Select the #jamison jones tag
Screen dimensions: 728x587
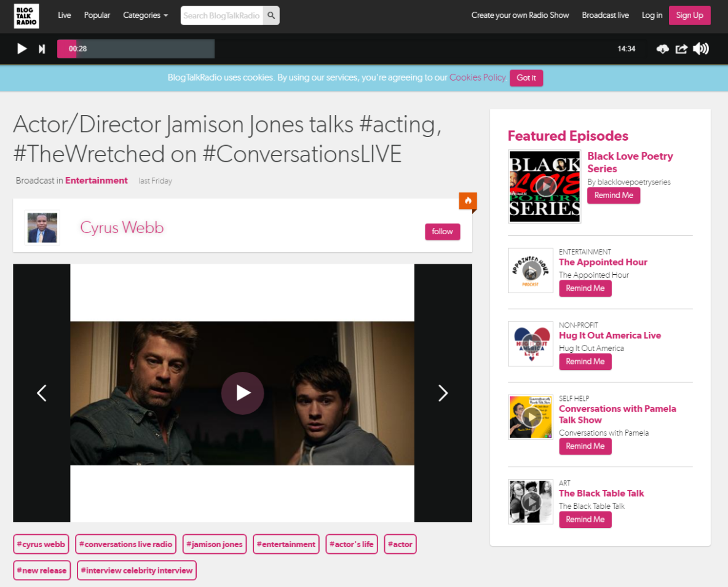(x=215, y=545)
